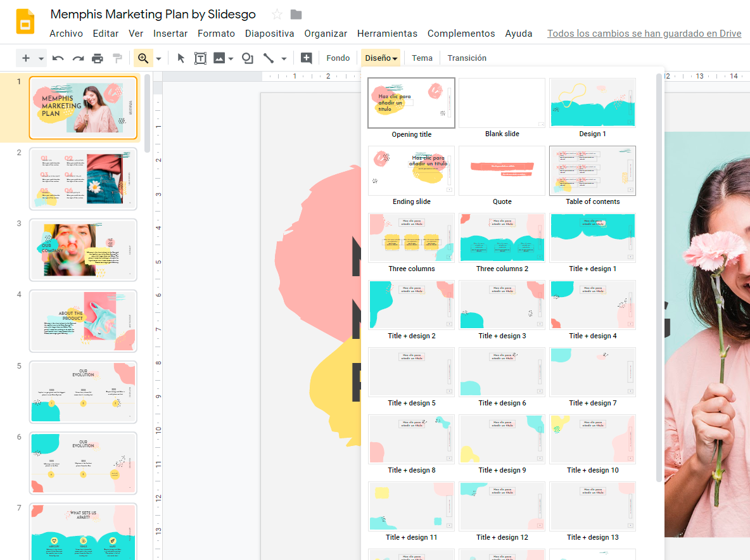
Task: Select the shape tool icon
Action: pyautogui.click(x=247, y=58)
